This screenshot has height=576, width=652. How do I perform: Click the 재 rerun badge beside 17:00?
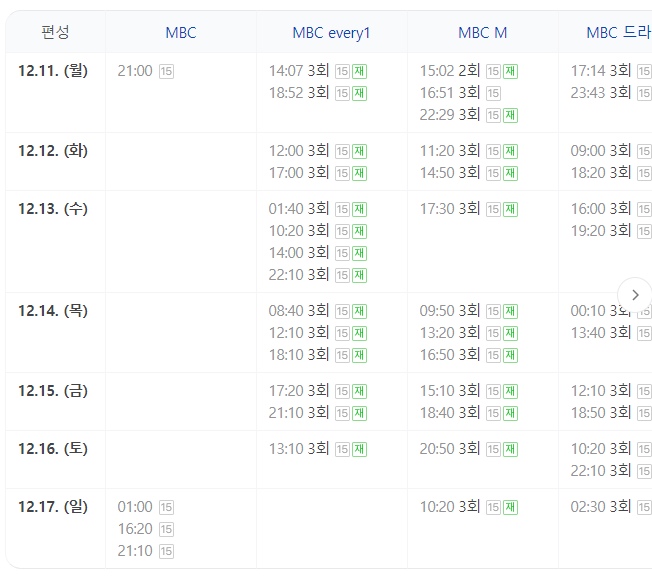[360, 173]
